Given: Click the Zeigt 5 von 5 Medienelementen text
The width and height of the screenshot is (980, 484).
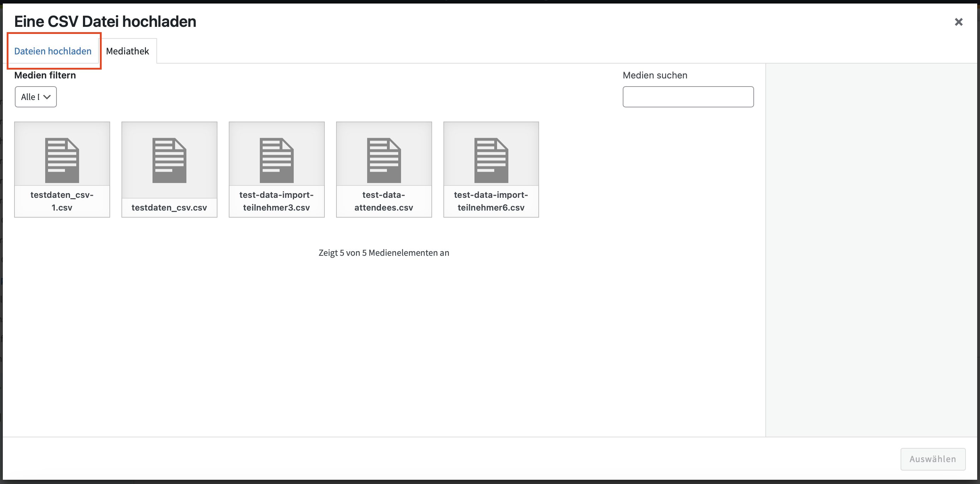Looking at the screenshot, I should coord(384,253).
